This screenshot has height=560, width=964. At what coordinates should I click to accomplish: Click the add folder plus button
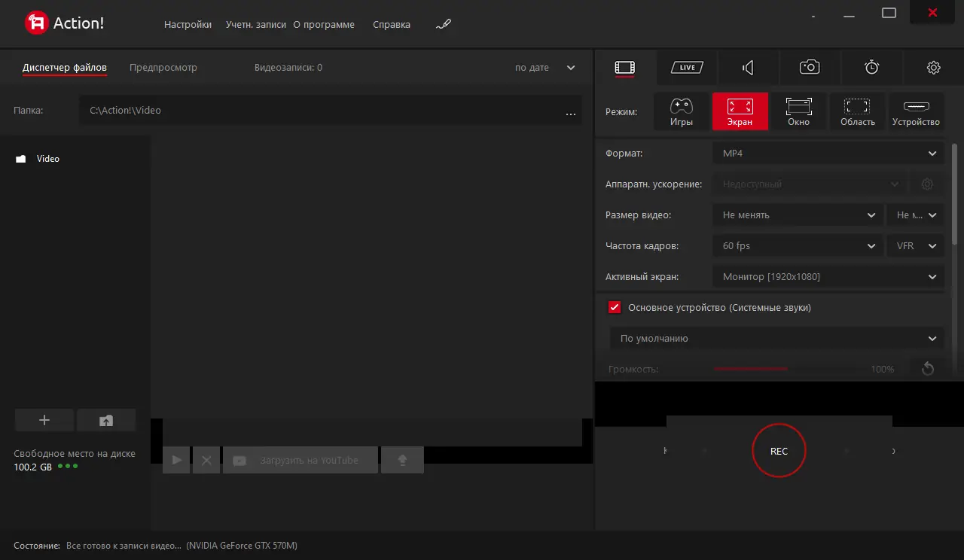click(44, 420)
